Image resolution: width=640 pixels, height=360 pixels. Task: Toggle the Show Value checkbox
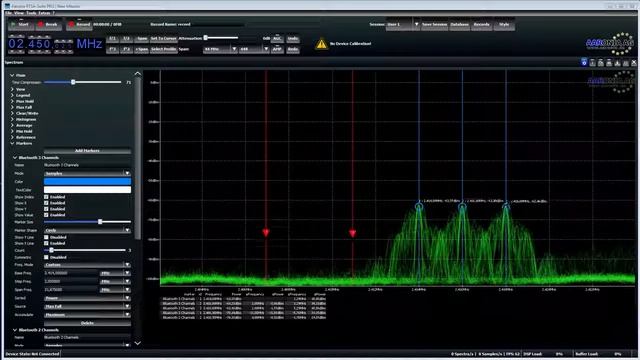point(46,215)
